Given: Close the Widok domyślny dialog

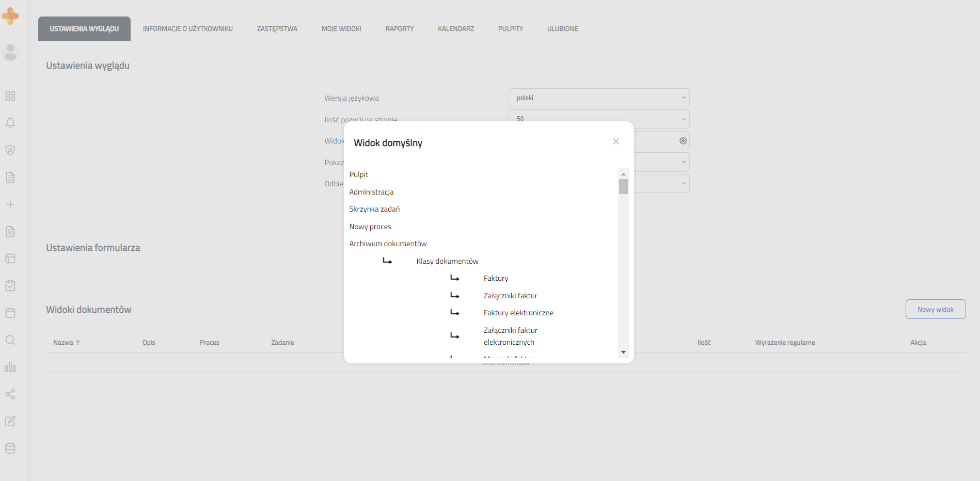Looking at the screenshot, I should (x=616, y=141).
